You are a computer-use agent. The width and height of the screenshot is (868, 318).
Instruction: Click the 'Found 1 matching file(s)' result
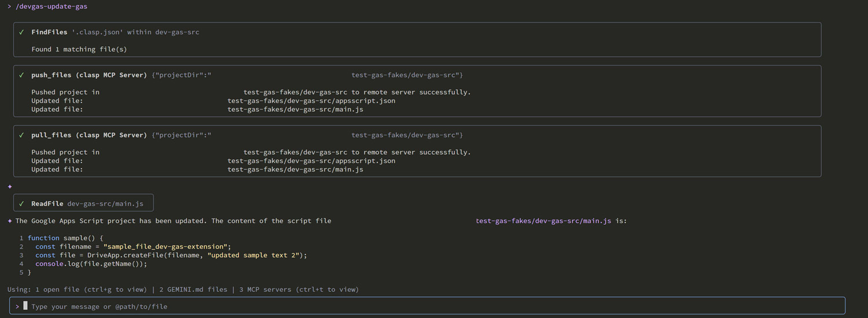pos(79,50)
